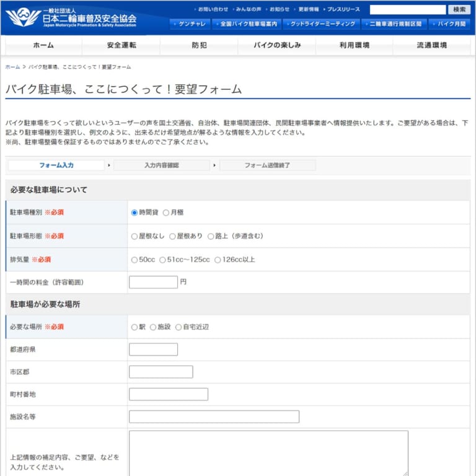476x476 pixels.
Task: Click the search input box
Action: 407,9
